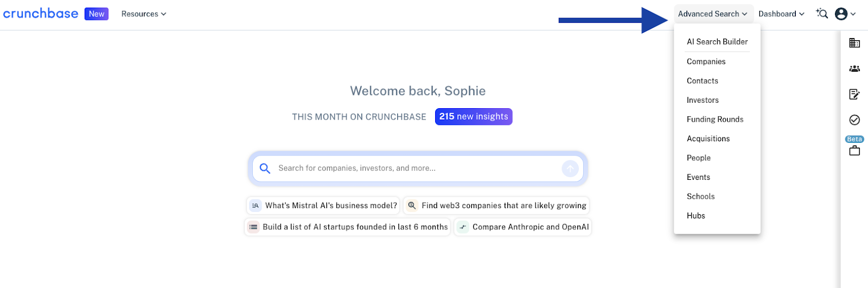Screen dimensions: 868x288
Task: Focus the companies and investors search field
Action: click(x=418, y=168)
